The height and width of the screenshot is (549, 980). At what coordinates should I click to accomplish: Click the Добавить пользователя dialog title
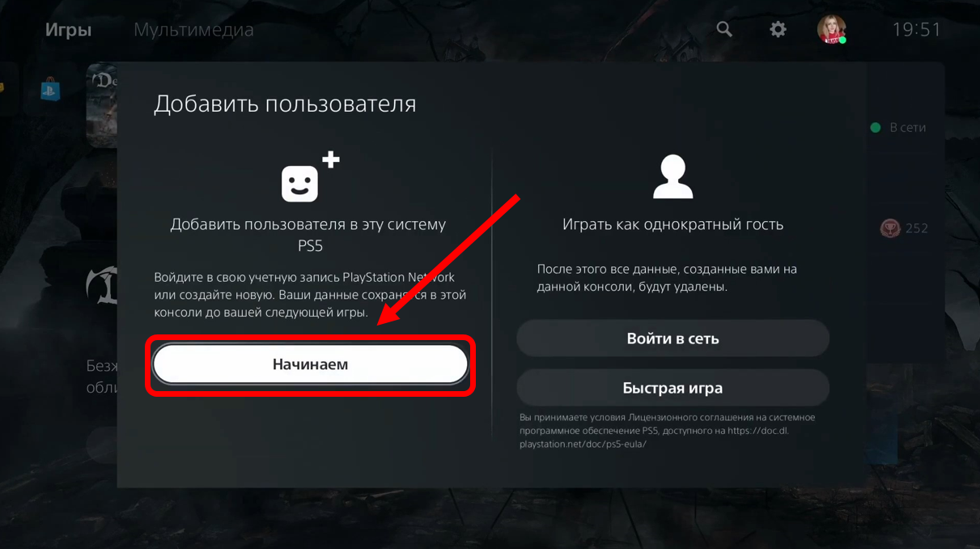[285, 104]
